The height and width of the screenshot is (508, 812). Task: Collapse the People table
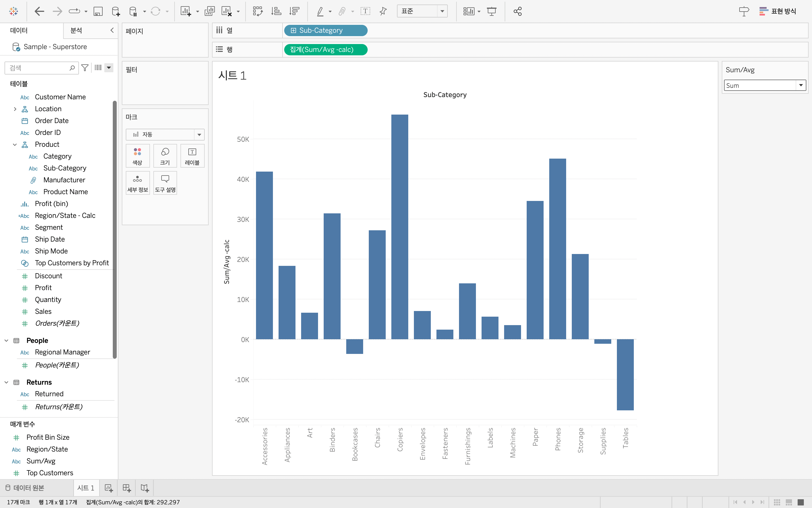[x=6, y=341]
